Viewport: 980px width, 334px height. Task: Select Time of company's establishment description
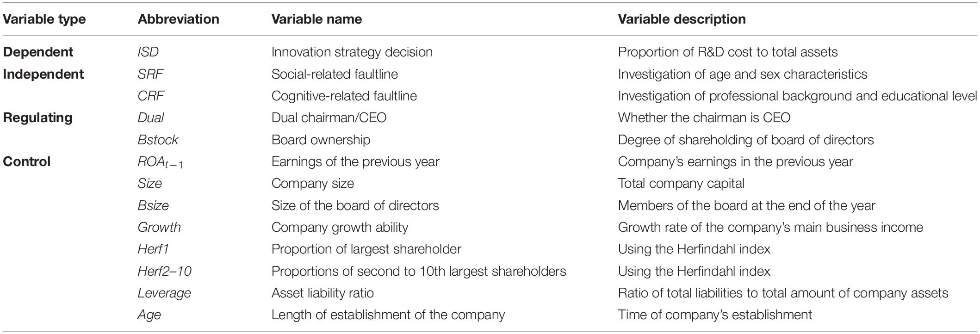click(715, 315)
